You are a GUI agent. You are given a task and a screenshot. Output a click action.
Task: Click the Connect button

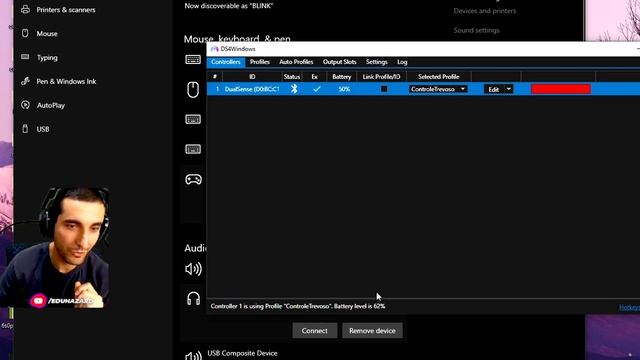[x=315, y=331]
